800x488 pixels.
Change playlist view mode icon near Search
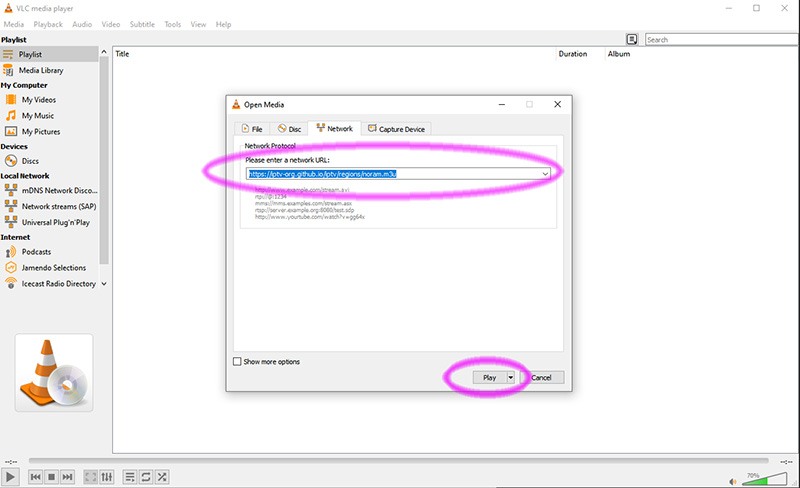632,39
